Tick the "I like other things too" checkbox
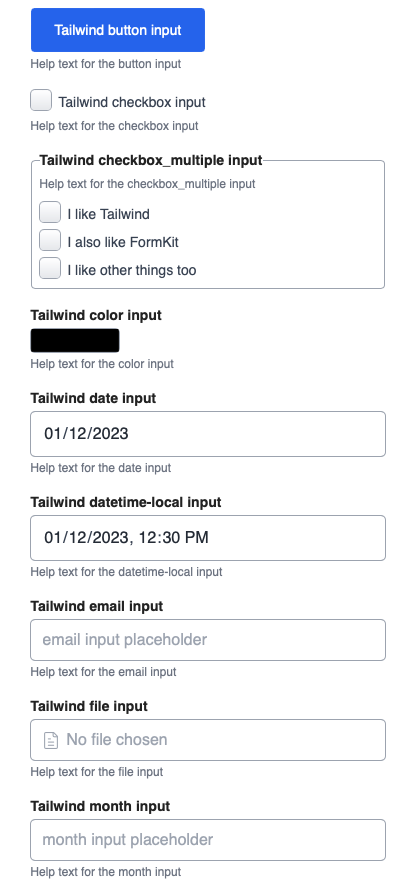 (50, 268)
